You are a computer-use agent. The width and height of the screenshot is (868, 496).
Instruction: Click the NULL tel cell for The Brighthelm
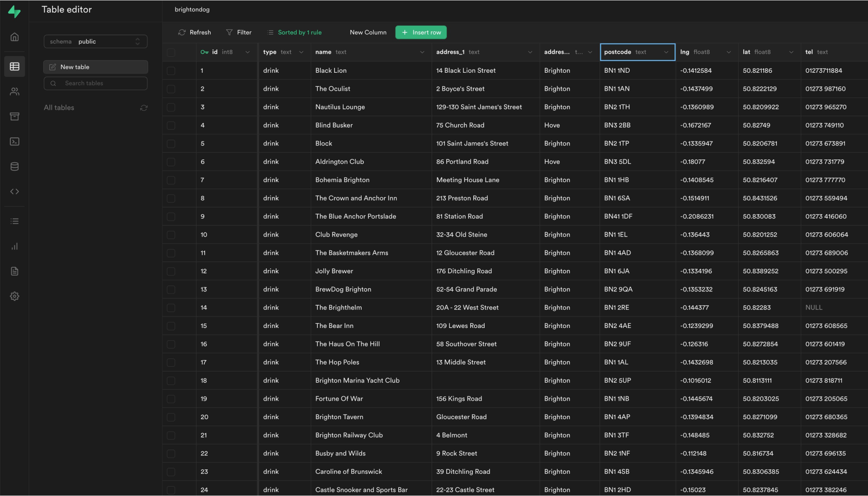click(x=834, y=308)
